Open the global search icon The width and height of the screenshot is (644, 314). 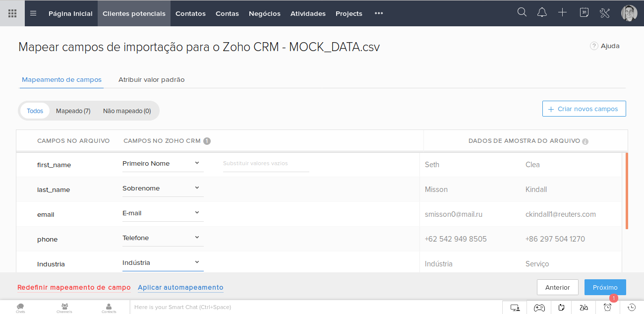tap(522, 12)
